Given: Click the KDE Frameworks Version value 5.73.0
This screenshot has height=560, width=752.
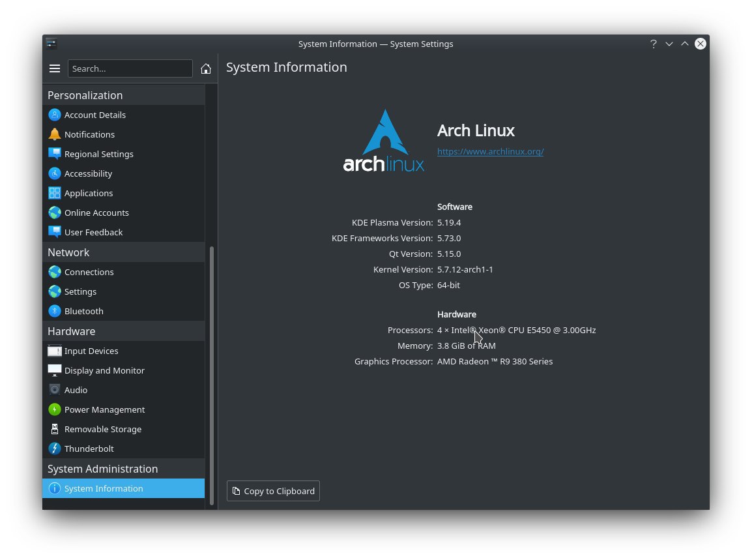Looking at the screenshot, I should pos(449,239).
